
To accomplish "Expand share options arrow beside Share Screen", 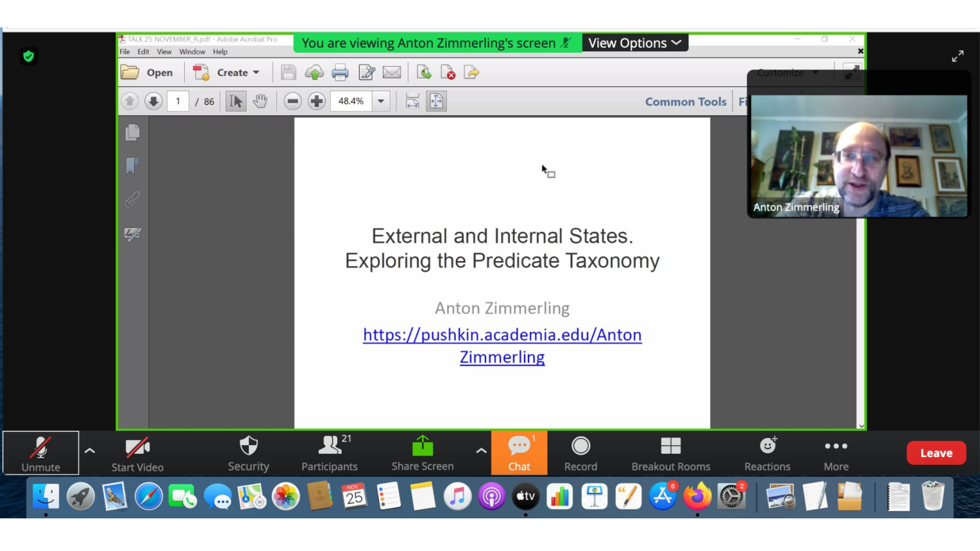I will pyautogui.click(x=481, y=450).
